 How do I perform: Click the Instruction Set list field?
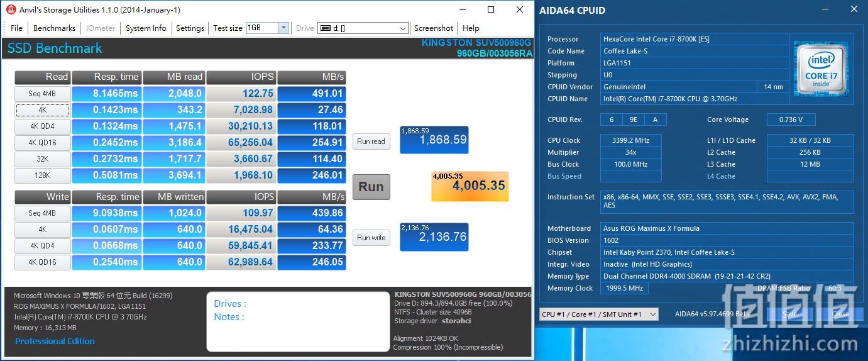tap(727, 201)
